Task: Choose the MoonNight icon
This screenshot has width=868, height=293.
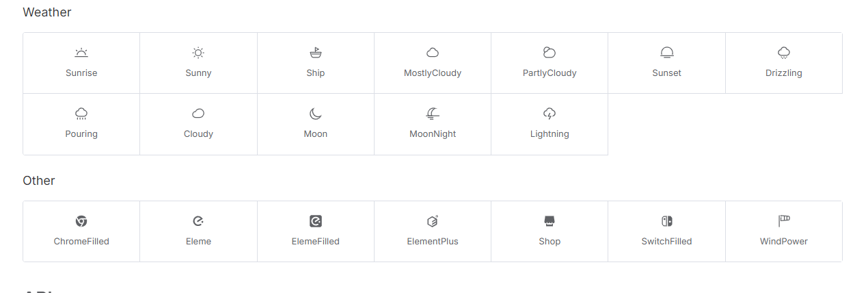Action: tap(433, 124)
